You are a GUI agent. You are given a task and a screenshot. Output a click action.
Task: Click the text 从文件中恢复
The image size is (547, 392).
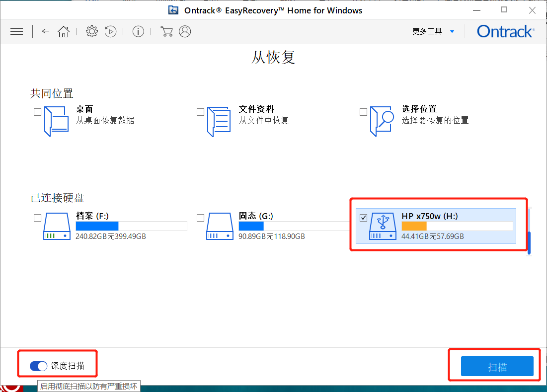tap(264, 121)
